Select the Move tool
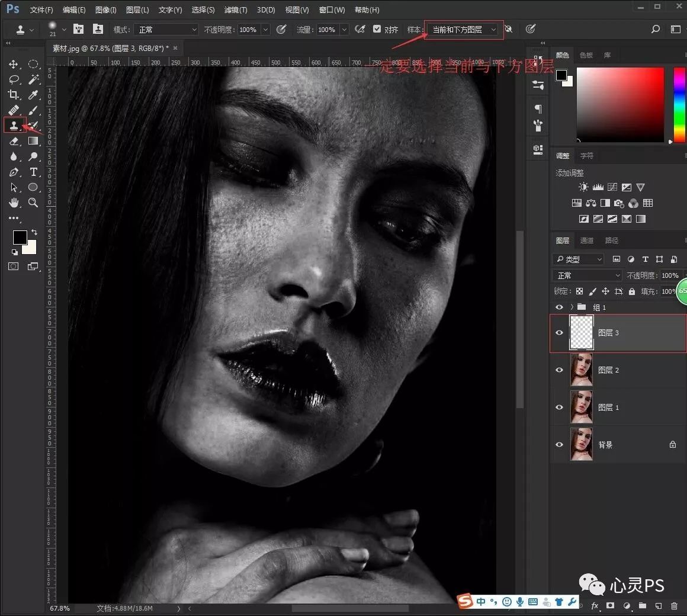687x616 pixels. point(14,65)
